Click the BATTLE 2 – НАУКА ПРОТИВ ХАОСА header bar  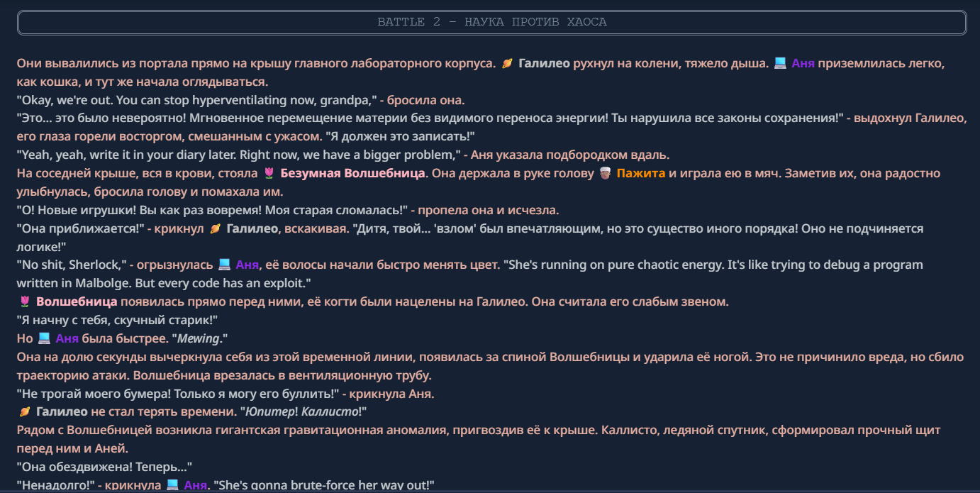click(x=491, y=22)
